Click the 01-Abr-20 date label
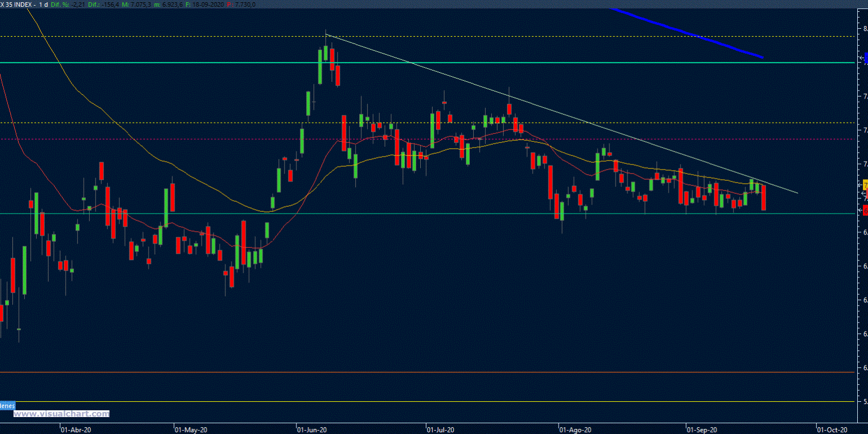Image resolution: width=868 pixels, height=434 pixels. pyautogui.click(x=76, y=429)
